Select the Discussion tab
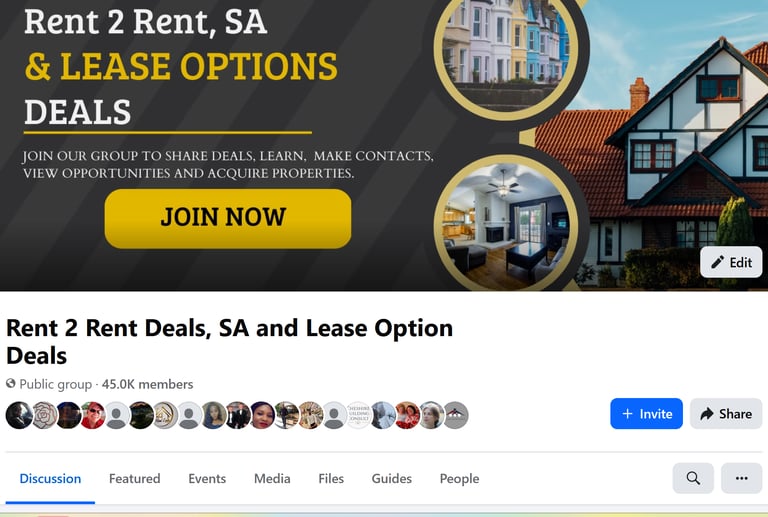The image size is (768, 517). pos(50,478)
